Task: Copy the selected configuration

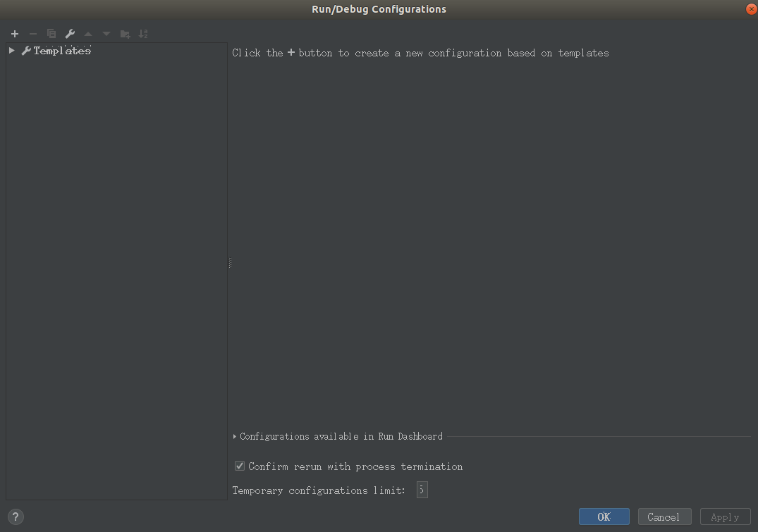Action: (x=51, y=33)
